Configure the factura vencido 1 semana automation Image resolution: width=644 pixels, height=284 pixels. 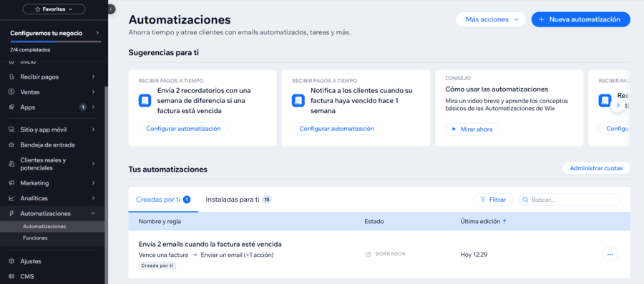[336, 129]
